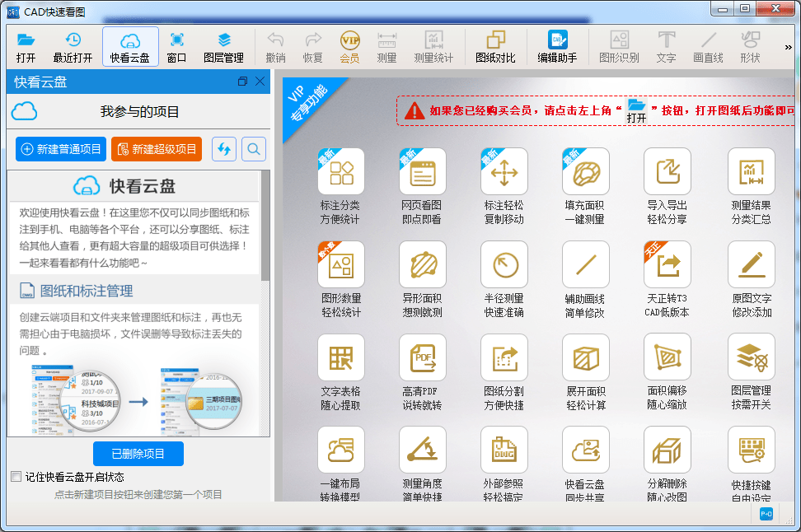Select the 文字 text tool
Viewport: 801px width, 532px height.
pos(665,45)
